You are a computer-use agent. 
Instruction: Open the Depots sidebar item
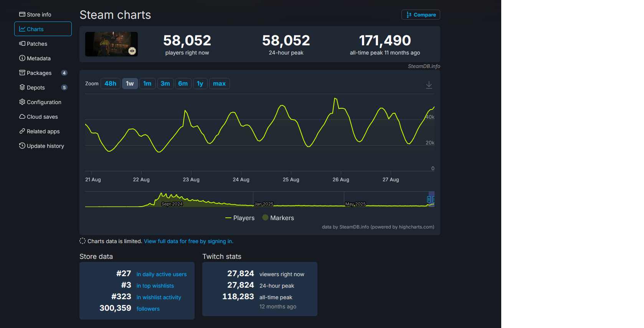pyautogui.click(x=43, y=88)
